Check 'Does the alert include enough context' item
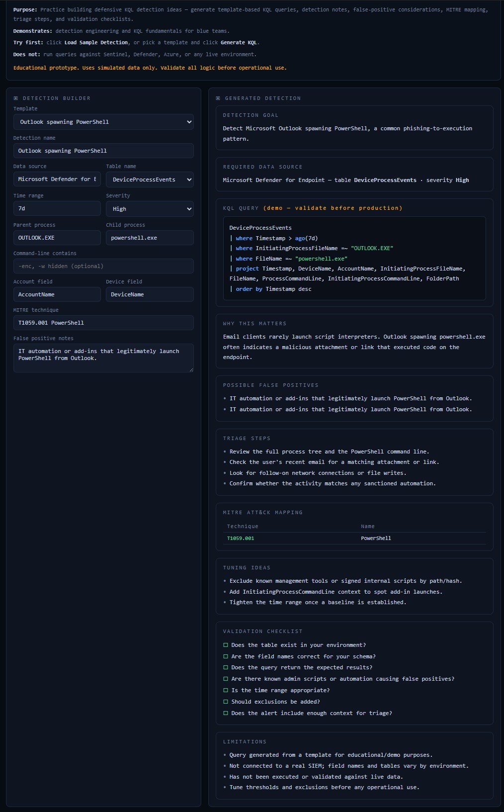This screenshot has width=504, height=812. (226, 713)
